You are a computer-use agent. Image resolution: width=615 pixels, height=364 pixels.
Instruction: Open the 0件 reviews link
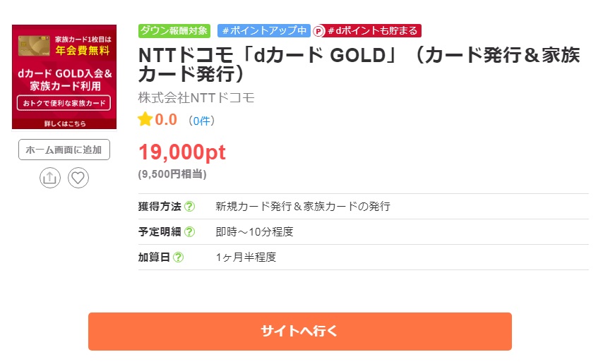202,121
